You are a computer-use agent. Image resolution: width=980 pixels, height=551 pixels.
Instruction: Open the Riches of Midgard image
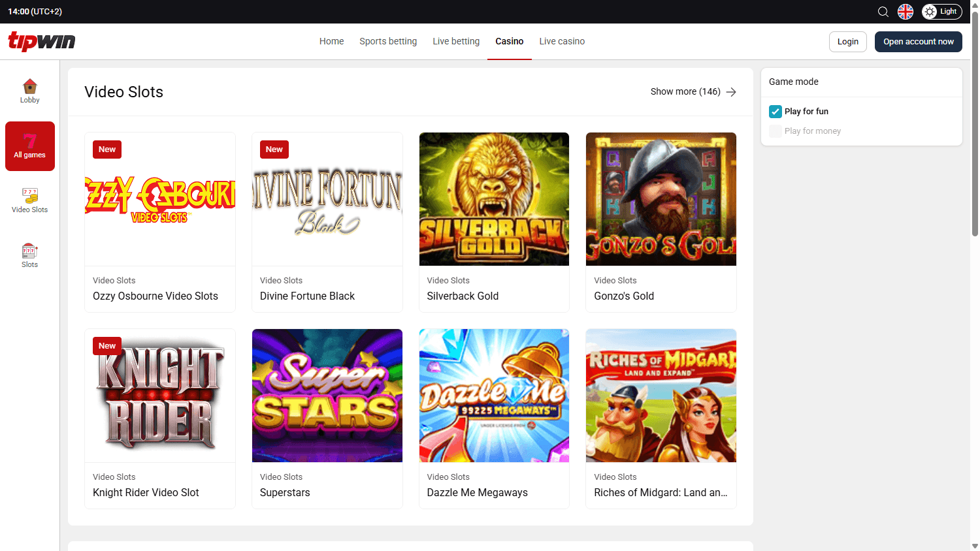point(661,396)
